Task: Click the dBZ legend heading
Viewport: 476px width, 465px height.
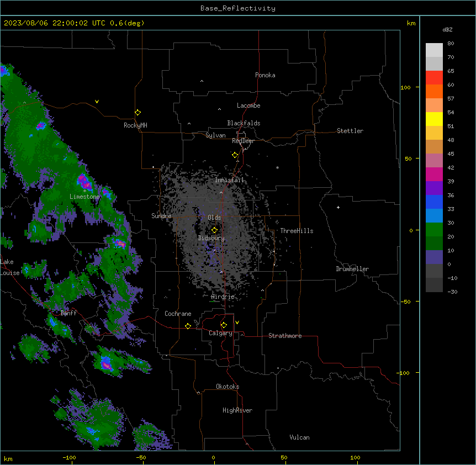Action: [447, 29]
